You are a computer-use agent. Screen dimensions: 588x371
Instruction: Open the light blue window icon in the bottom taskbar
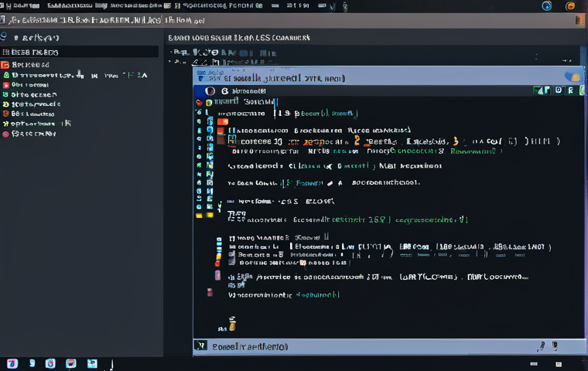[92, 363]
